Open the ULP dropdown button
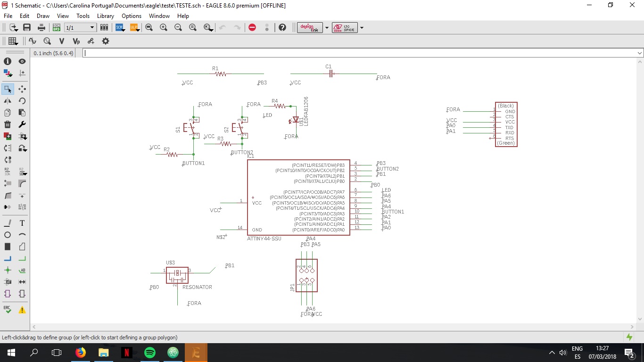Screen dimensions: 644x362 [x=134, y=27]
